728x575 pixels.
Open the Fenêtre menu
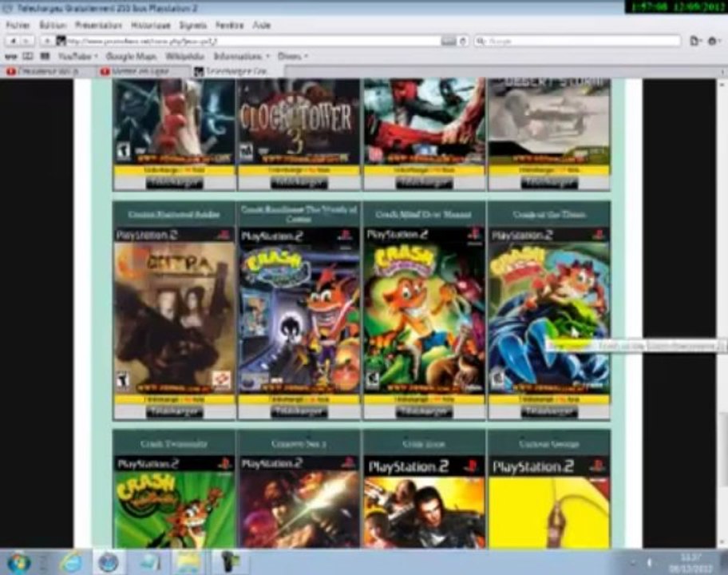pyautogui.click(x=229, y=25)
